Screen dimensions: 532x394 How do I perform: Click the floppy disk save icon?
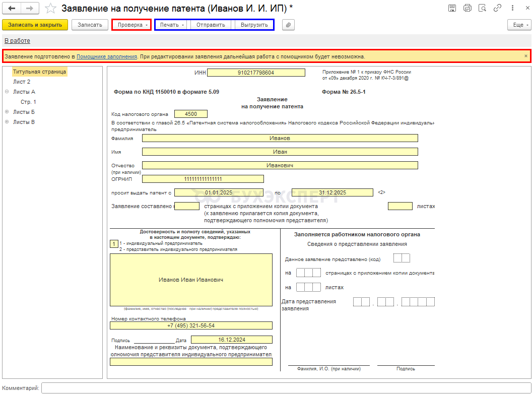coord(452,8)
